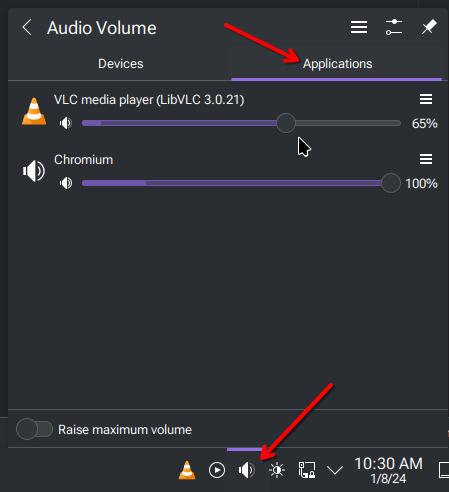Click the clock showing 10:30 AM
The width and height of the screenshot is (449, 492).
click(389, 470)
